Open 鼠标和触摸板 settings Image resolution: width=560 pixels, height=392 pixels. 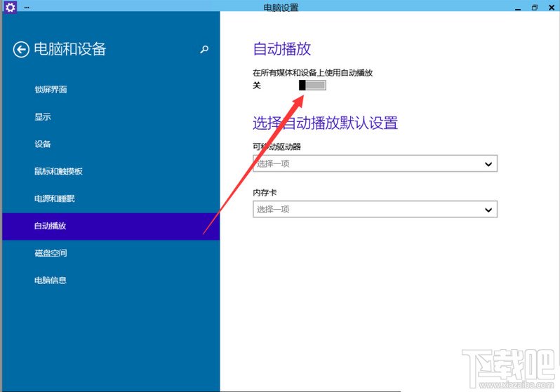point(58,171)
